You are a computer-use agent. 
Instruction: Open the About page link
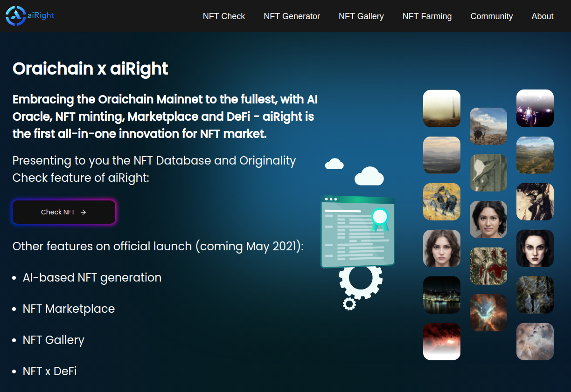543,16
